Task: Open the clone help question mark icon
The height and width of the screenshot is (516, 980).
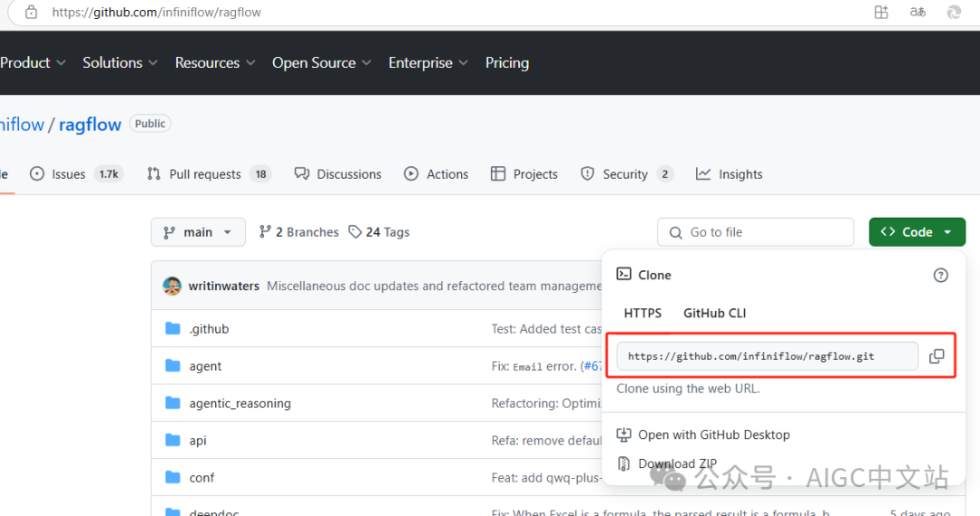Action: coord(941,275)
